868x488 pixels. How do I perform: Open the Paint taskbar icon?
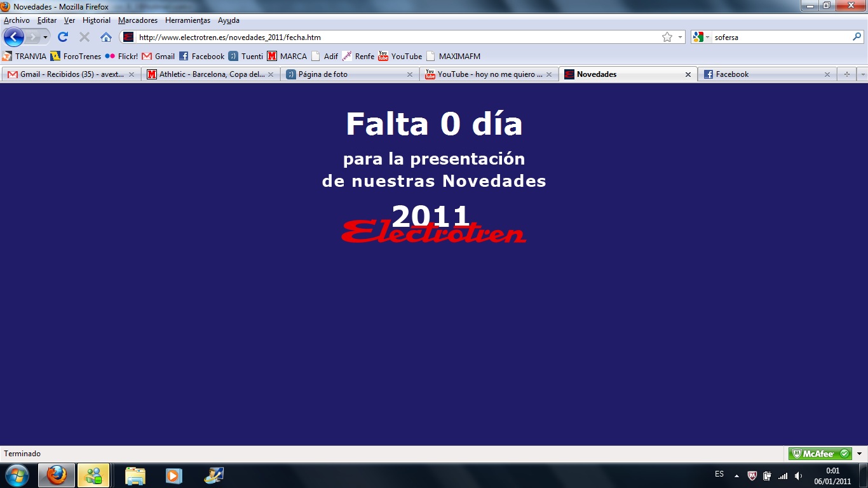tap(214, 475)
